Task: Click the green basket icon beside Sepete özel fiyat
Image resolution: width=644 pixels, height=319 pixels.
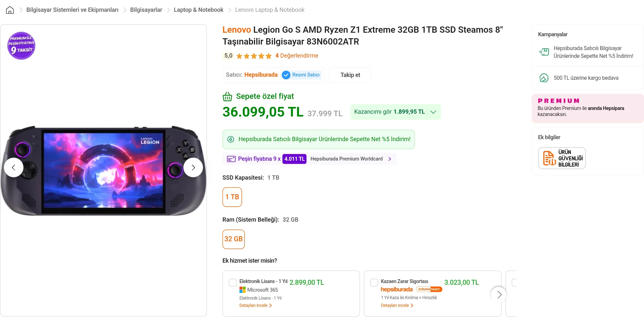Action: point(227,96)
